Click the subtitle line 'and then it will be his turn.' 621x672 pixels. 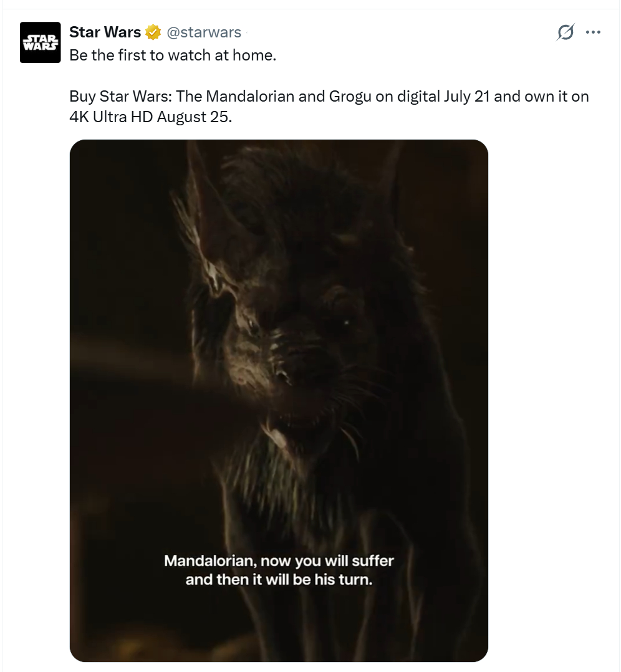(x=279, y=580)
